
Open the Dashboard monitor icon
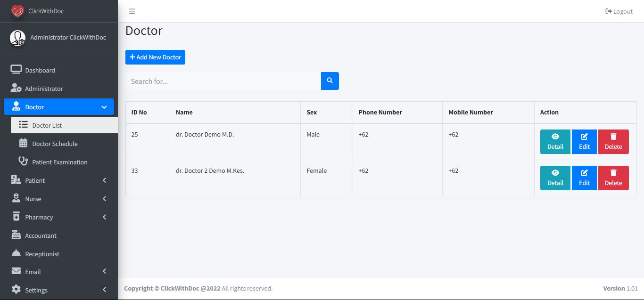click(16, 70)
